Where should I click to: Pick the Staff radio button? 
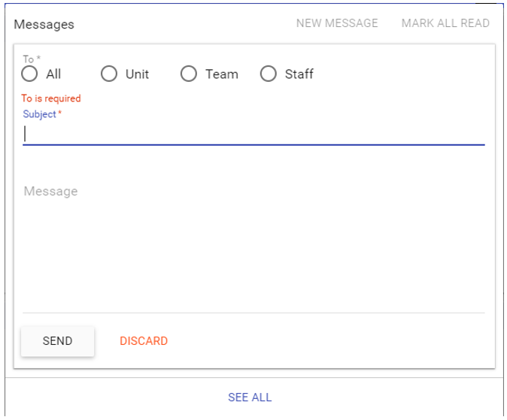click(269, 74)
